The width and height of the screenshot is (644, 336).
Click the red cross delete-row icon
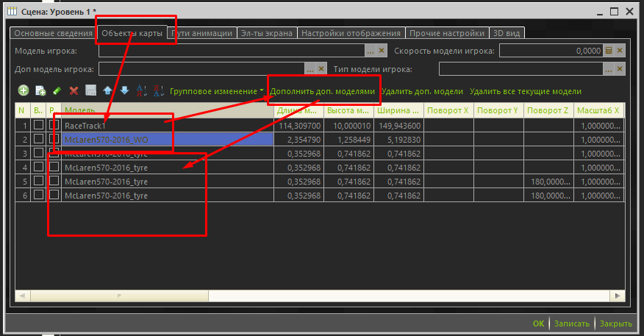(x=74, y=90)
